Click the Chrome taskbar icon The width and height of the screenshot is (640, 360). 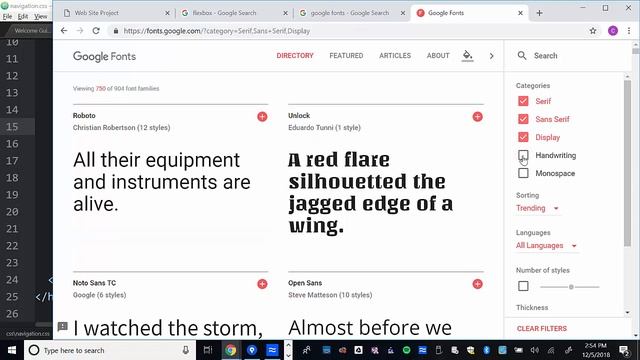(231, 350)
